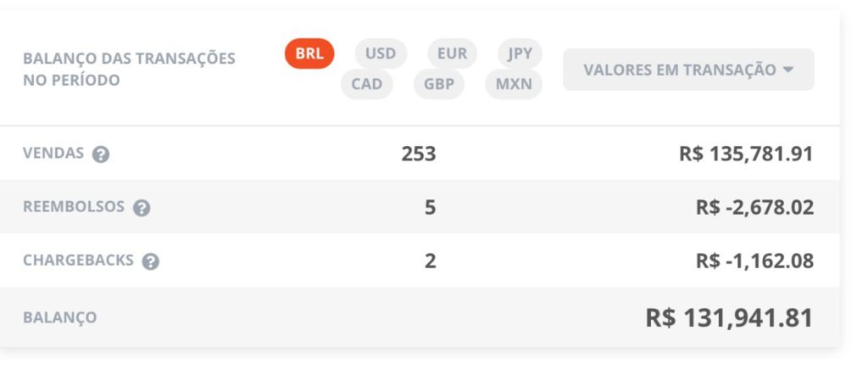Image resolution: width=868 pixels, height=370 pixels.
Task: Click the Reembolsos amount R$ -2,678.02
Action: (x=755, y=208)
